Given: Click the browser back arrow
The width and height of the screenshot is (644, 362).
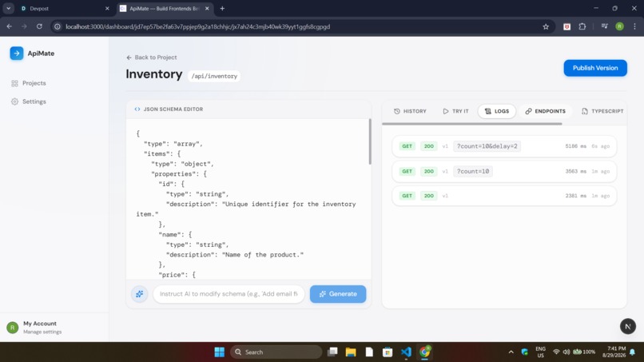Looking at the screenshot, I should click(9, 26).
